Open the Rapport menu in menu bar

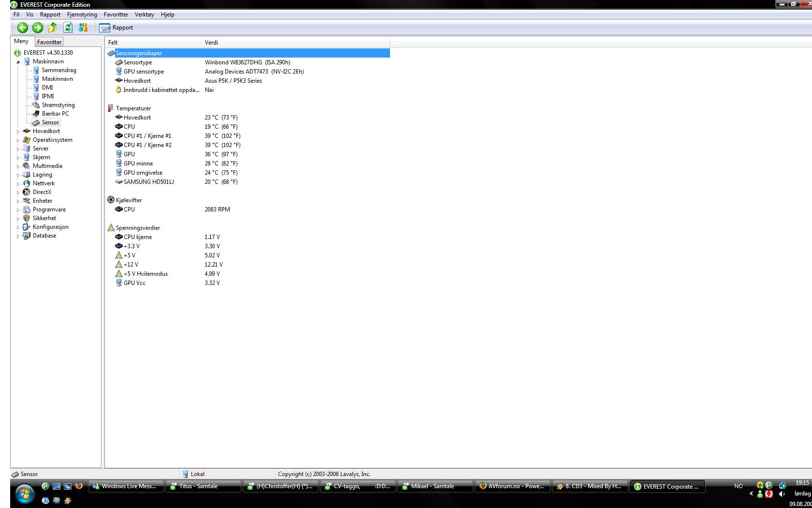50,15
